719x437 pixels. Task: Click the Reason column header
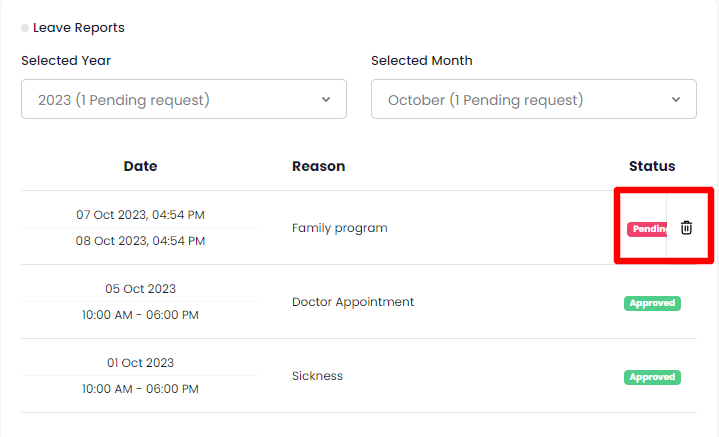tap(318, 166)
